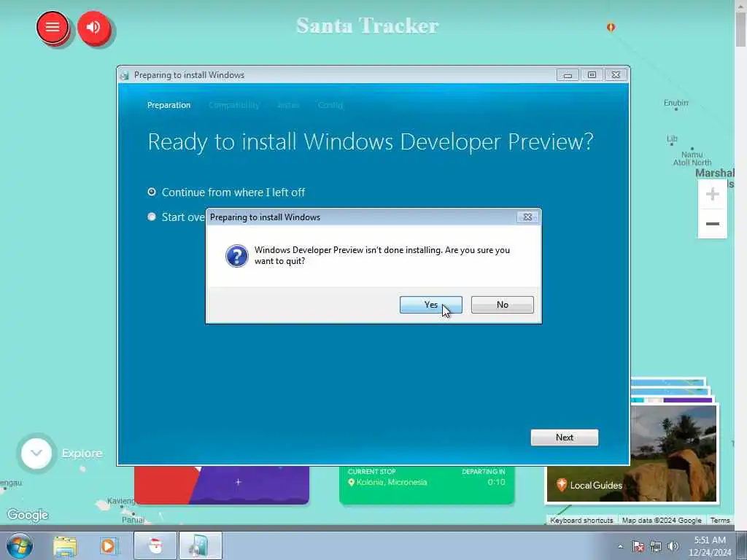
Task: Mute the Santa Tracker sound button
Action: (93, 27)
